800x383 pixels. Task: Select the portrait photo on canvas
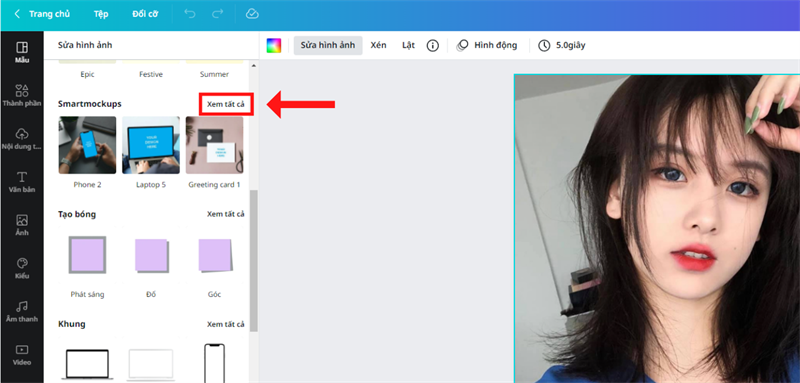tap(657, 228)
